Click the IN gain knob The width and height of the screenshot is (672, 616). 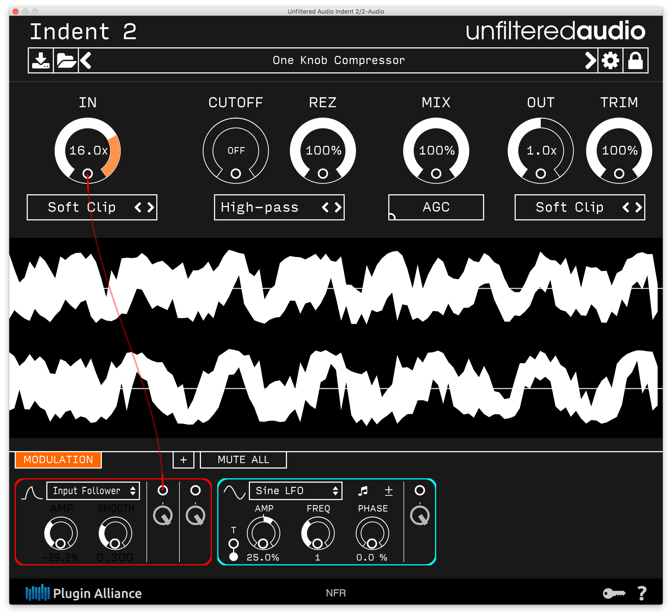88,150
